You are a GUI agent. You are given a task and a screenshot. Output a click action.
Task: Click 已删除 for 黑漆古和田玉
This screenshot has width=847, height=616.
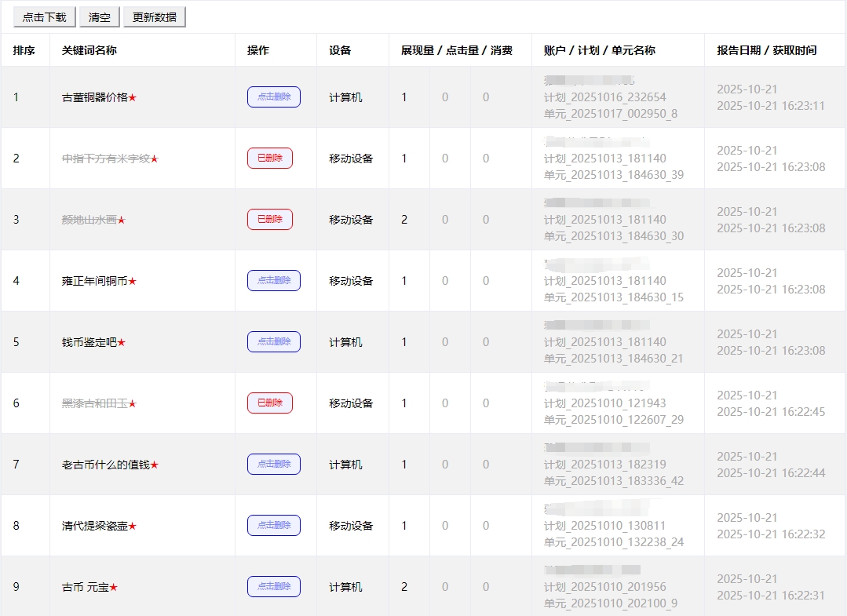tap(269, 403)
